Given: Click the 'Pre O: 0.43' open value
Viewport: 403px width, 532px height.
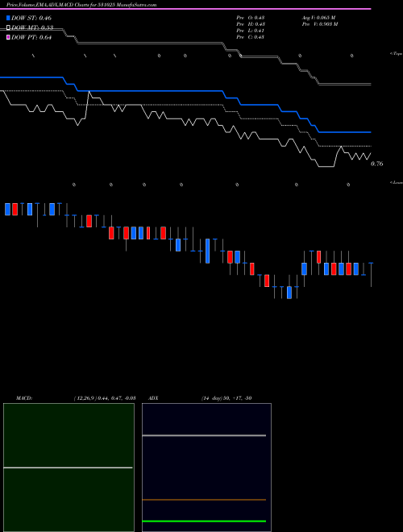Looking at the screenshot, I should (x=251, y=18).
